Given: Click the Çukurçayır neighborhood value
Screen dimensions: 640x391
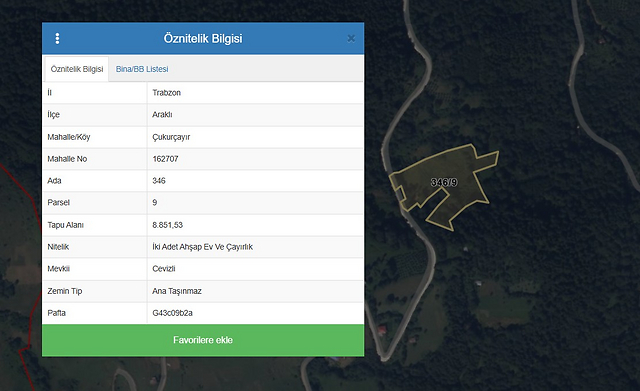Looking at the screenshot, I should point(171,137).
